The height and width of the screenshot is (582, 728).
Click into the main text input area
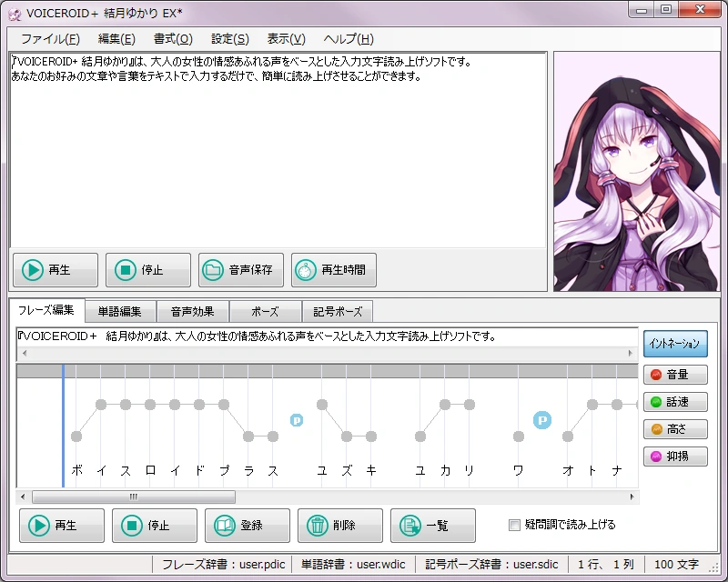click(278, 151)
